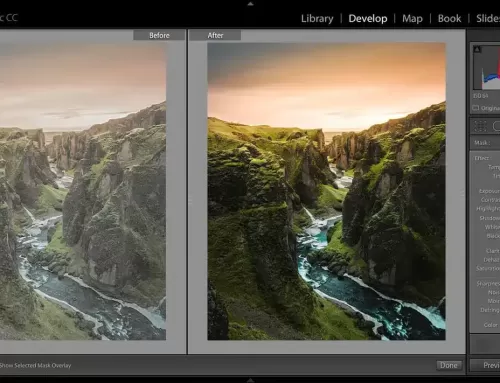Click the Dehaze slider label
500x383 pixels.
491,259
